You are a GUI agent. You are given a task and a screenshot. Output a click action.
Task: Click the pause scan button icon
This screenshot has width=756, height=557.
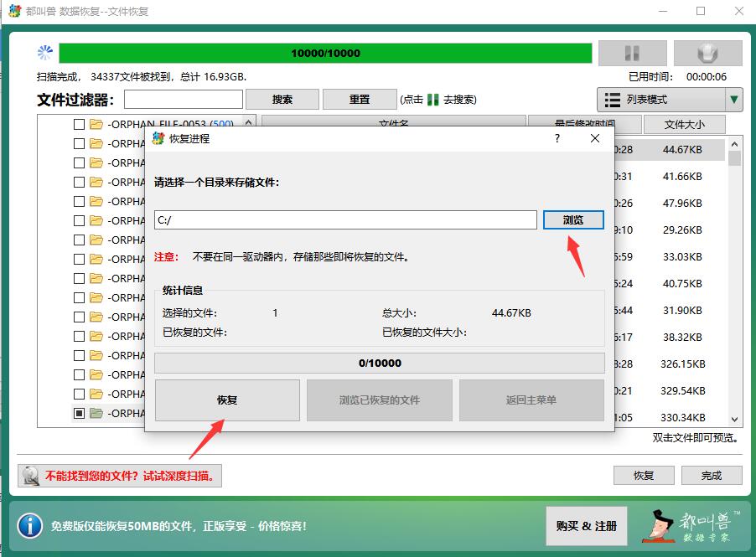pos(632,53)
